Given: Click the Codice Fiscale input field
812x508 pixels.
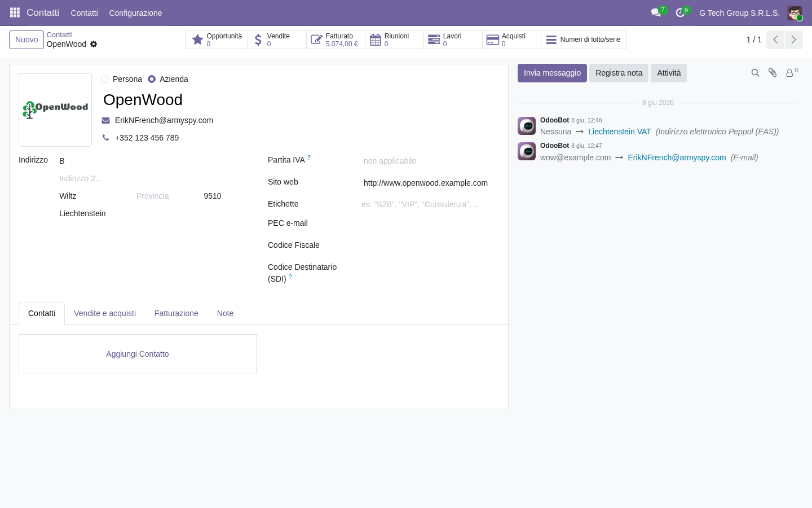Looking at the screenshot, I should 431,246.
